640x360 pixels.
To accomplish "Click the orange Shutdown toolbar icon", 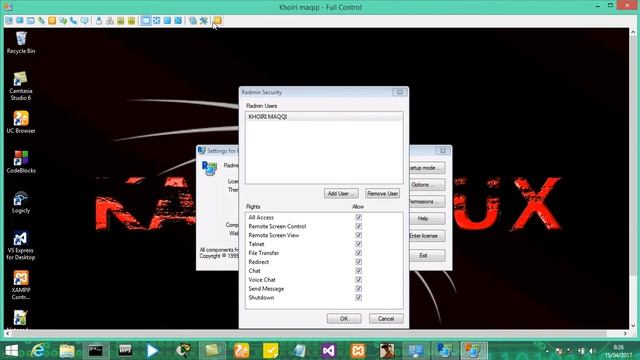I will pyautogui.click(x=52, y=20).
